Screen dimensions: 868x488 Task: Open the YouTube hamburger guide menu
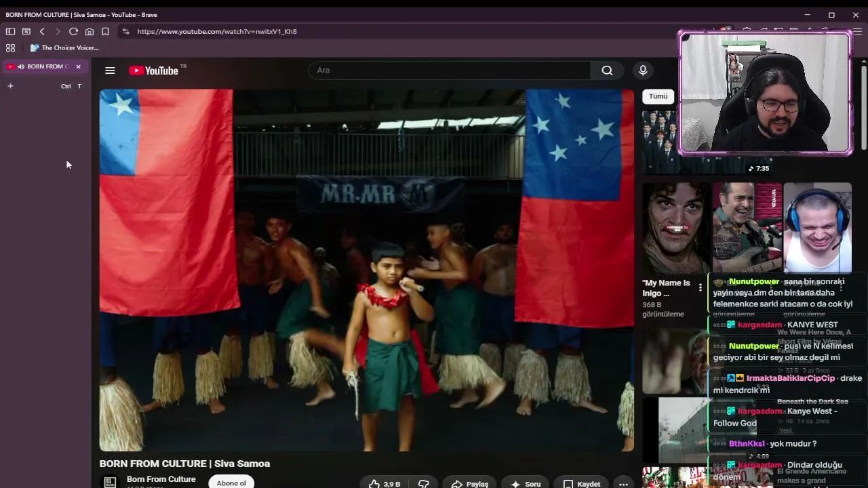pos(110,70)
